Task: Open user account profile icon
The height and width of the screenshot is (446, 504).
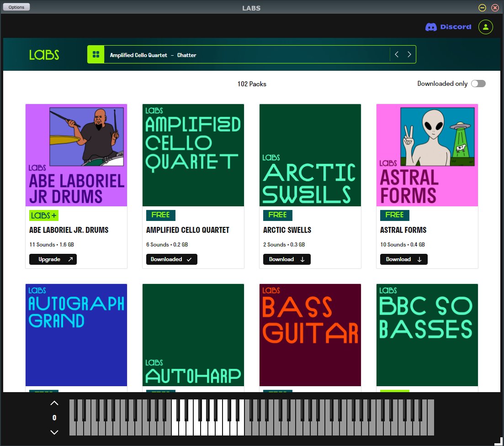Action: [485, 27]
